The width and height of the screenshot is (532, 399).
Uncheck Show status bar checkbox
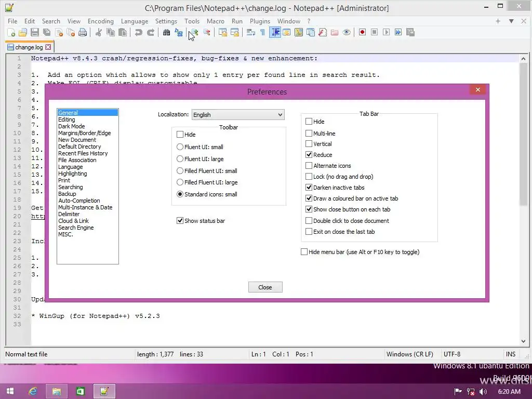pos(180,220)
